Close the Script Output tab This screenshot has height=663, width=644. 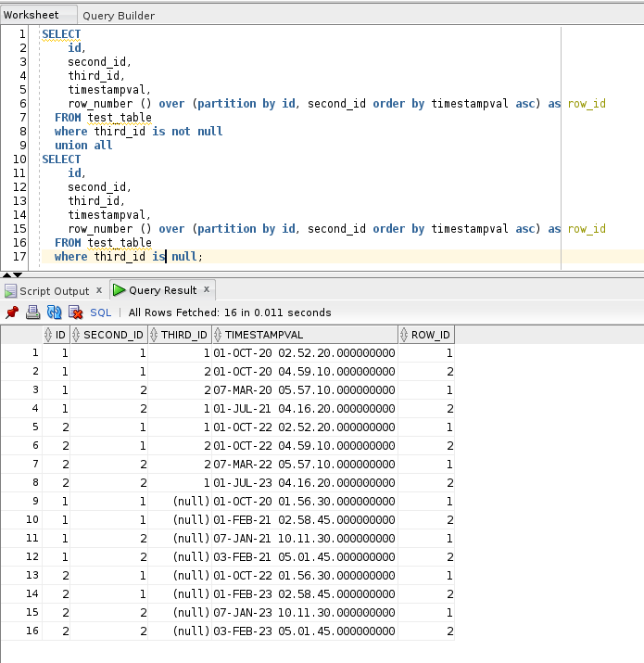click(98, 290)
